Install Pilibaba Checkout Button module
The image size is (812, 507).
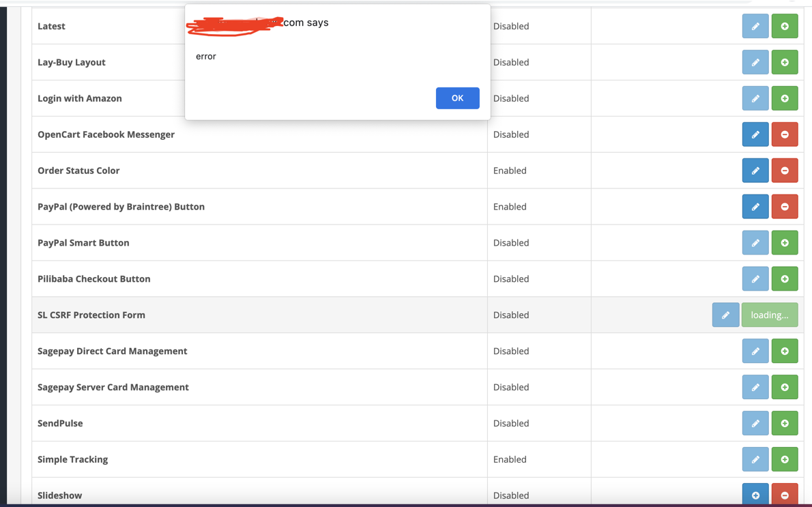coord(785,278)
